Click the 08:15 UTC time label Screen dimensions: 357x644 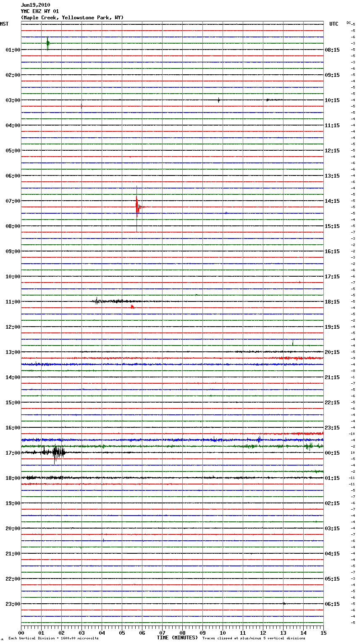[x=332, y=50]
